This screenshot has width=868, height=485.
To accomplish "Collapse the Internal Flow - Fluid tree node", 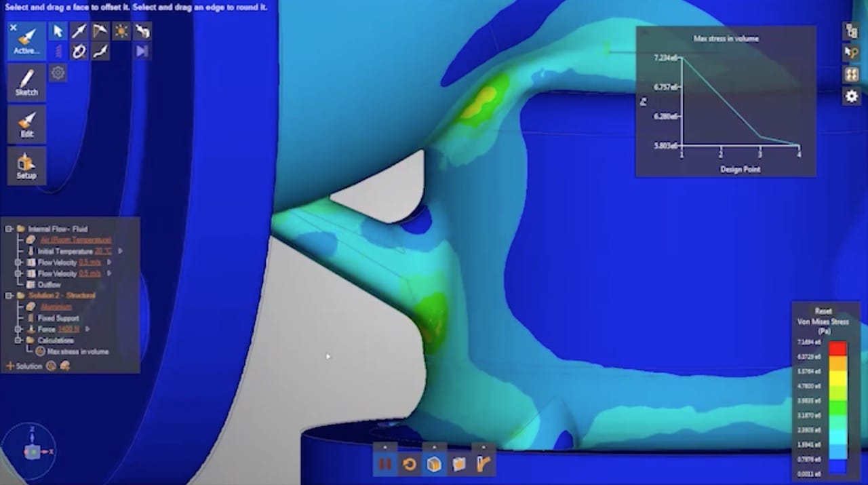I will click(9, 229).
